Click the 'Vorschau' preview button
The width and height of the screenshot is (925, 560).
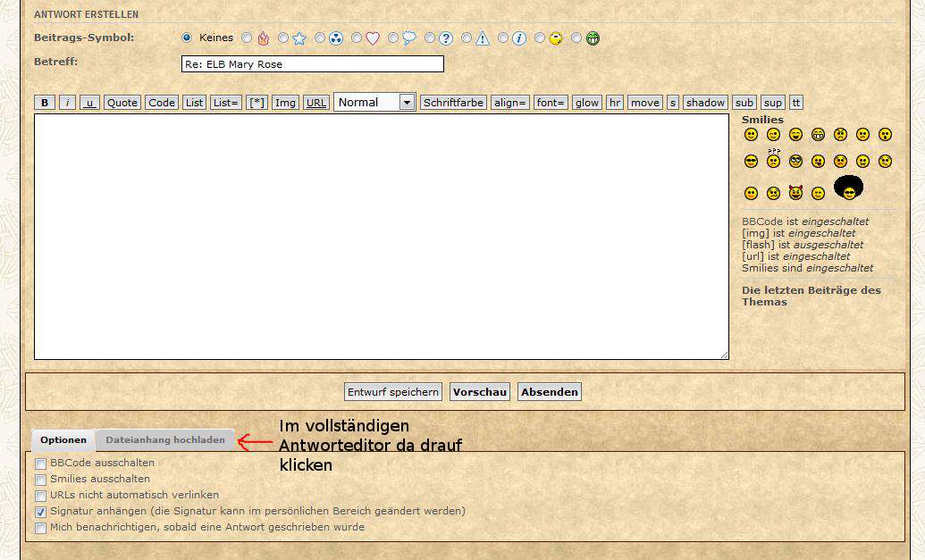pyautogui.click(x=480, y=392)
